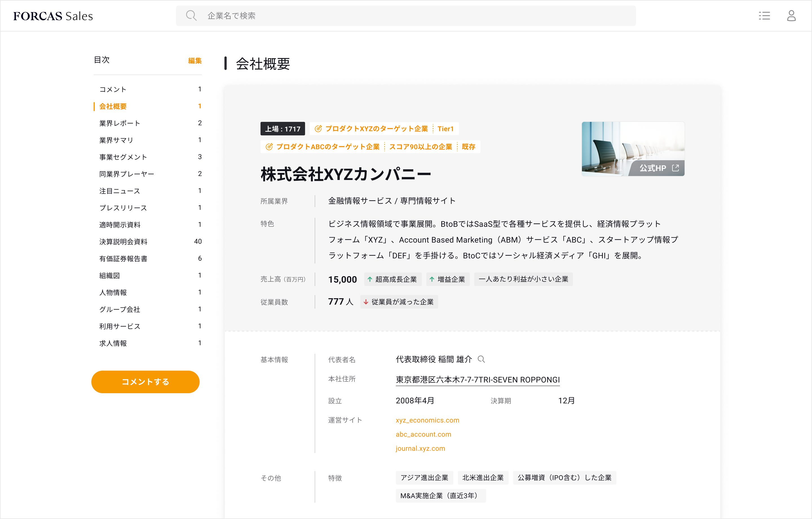Click the 増益企業 tag
The image size is (812, 519).
point(448,279)
